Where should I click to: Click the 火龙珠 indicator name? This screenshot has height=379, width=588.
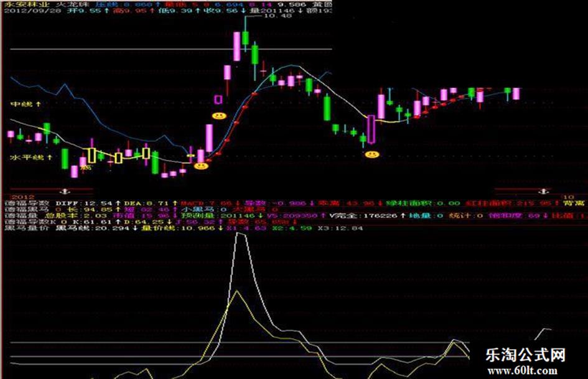(x=73, y=4)
